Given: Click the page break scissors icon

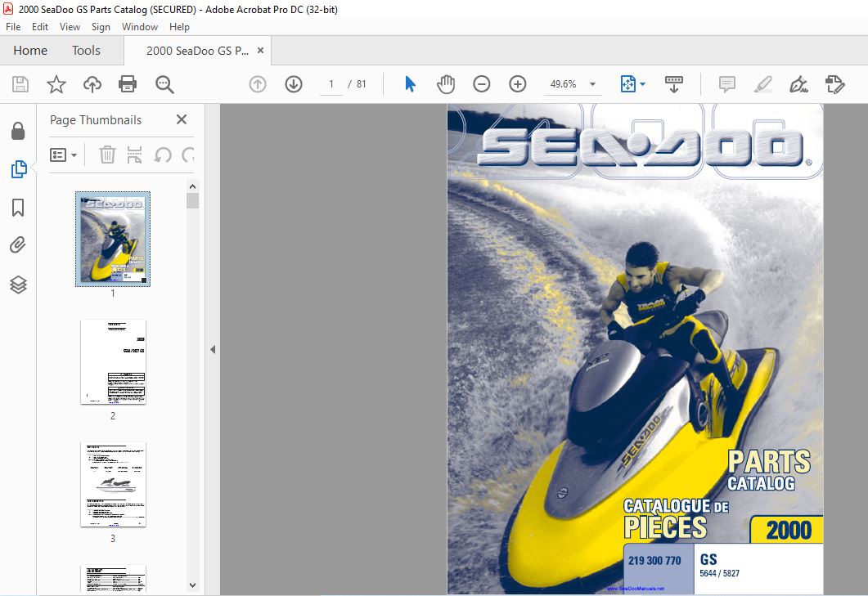Looking at the screenshot, I should [134, 155].
